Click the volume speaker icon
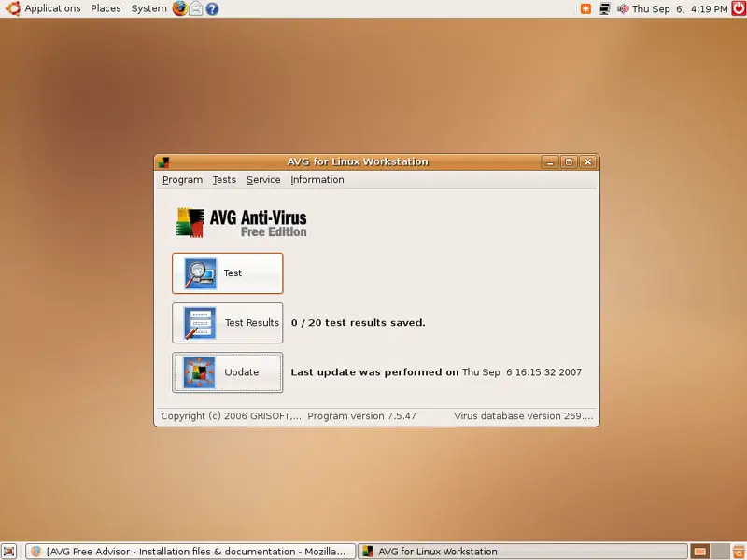 click(621, 8)
